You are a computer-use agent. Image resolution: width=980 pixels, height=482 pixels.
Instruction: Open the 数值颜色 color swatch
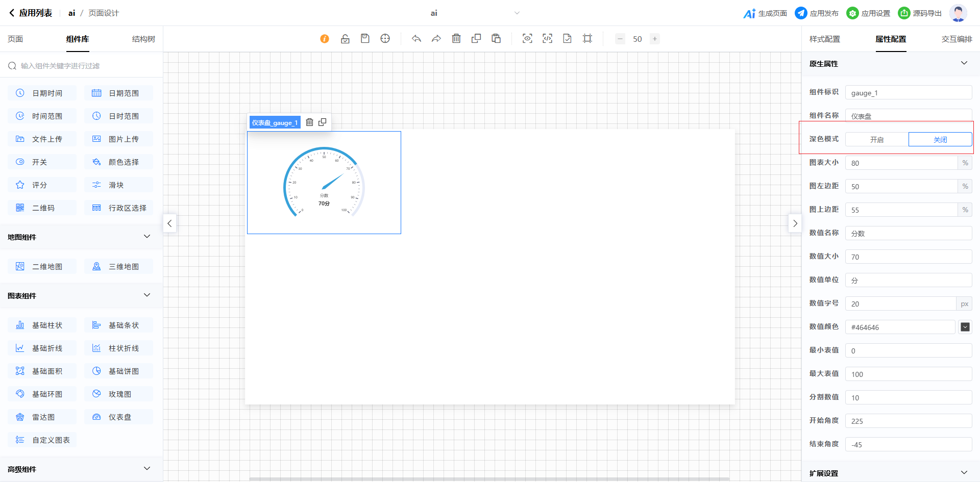pos(965,327)
